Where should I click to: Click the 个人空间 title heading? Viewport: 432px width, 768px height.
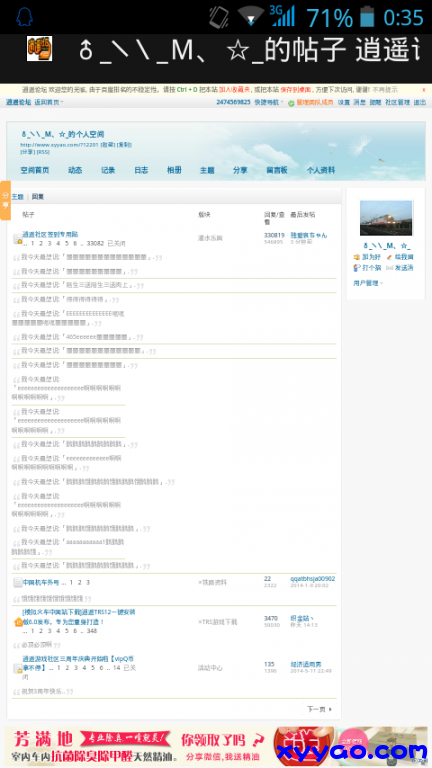click(x=62, y=134)
